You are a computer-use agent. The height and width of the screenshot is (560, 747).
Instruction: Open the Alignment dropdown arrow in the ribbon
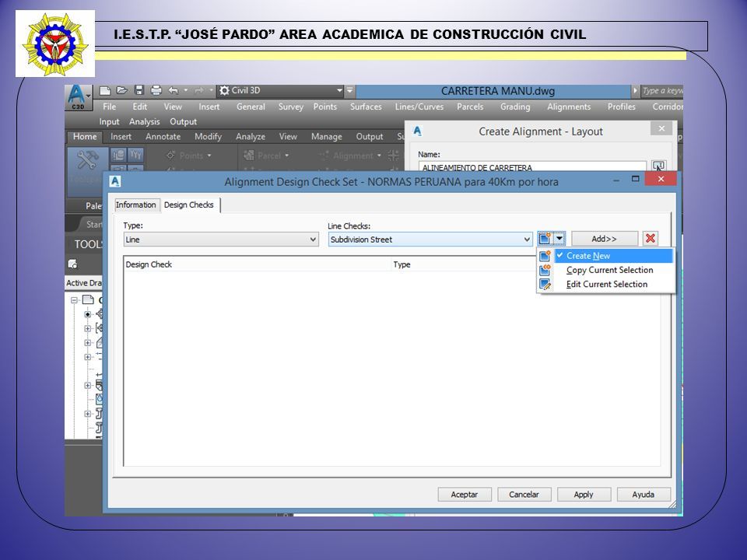[379, 156]
